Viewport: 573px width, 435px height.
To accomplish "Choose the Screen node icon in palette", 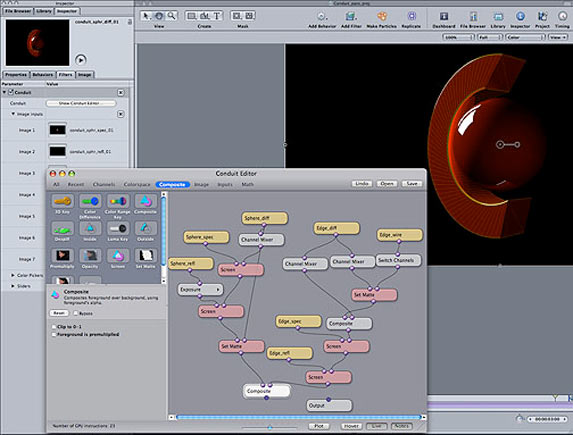I will (118, 256).
